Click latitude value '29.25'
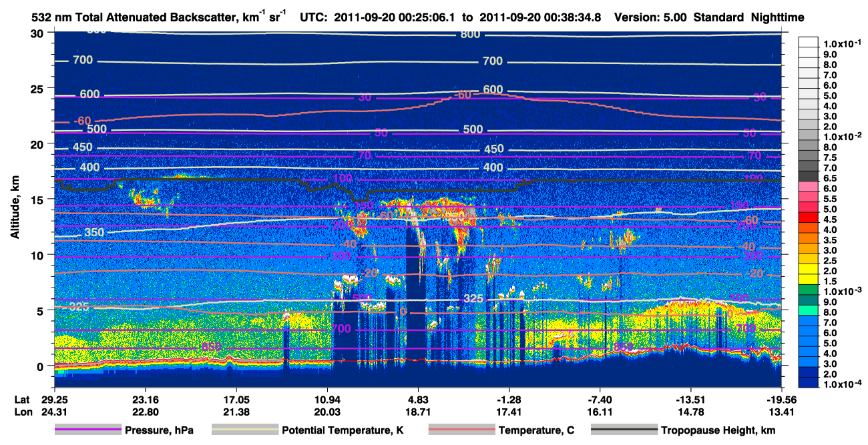Screen dimensions: 868x445 55,399
